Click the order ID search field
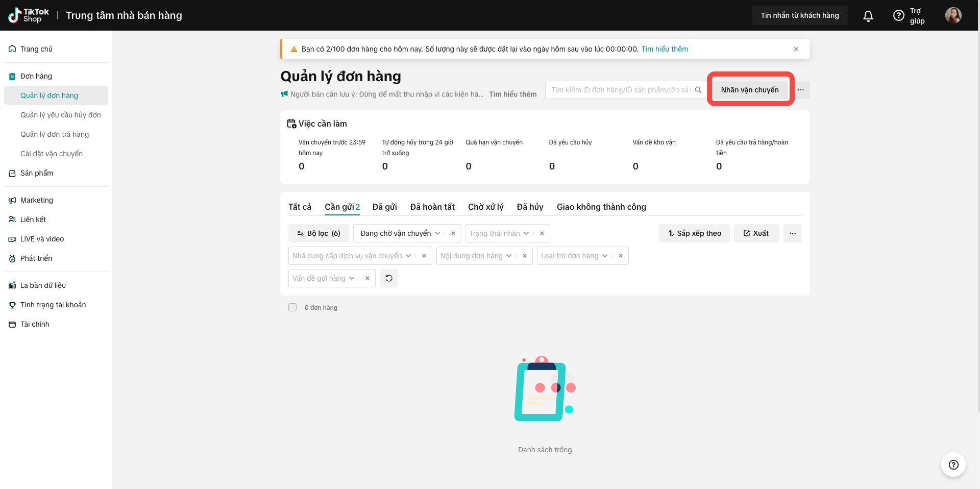980x489 pixels. (x=620, y=90)
